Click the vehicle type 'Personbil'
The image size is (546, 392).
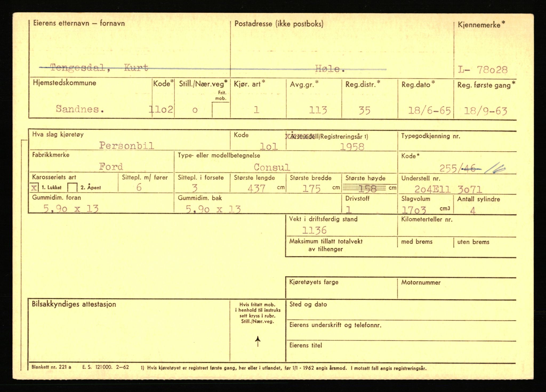127,146
